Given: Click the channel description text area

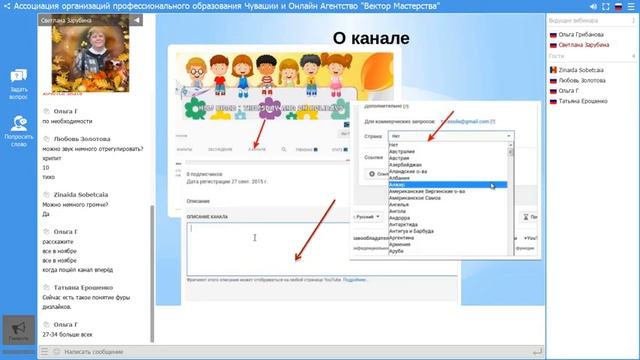Looking at the screenshot, I should (322, 249).
